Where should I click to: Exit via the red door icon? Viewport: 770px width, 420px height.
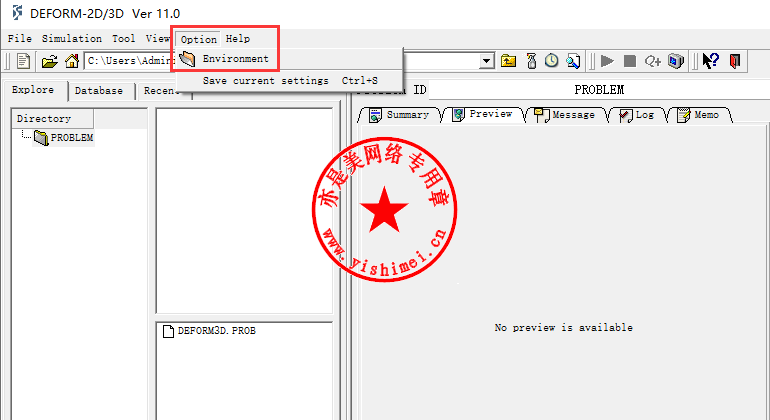735,61
